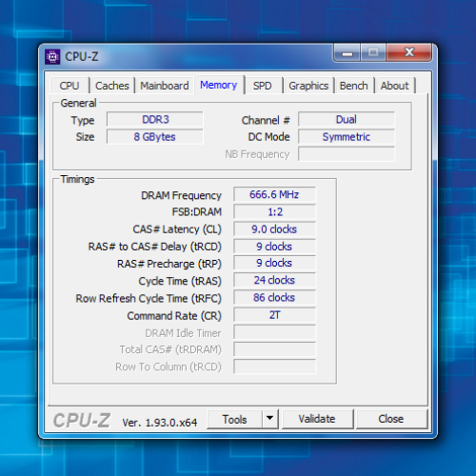The height and width of the screenshot is (476, 476).
Task: Open the Graphics tab
Action: pos(308,86)
